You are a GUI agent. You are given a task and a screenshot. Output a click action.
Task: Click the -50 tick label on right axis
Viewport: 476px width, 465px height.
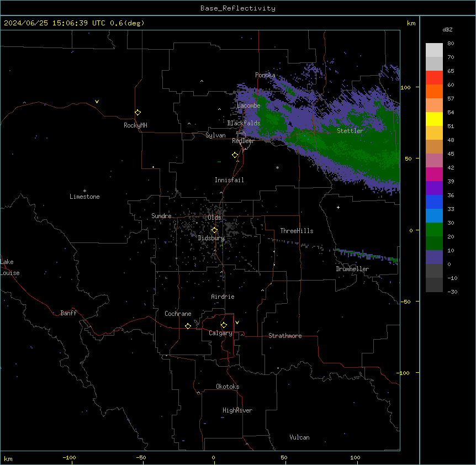click(x=405, y=302)
